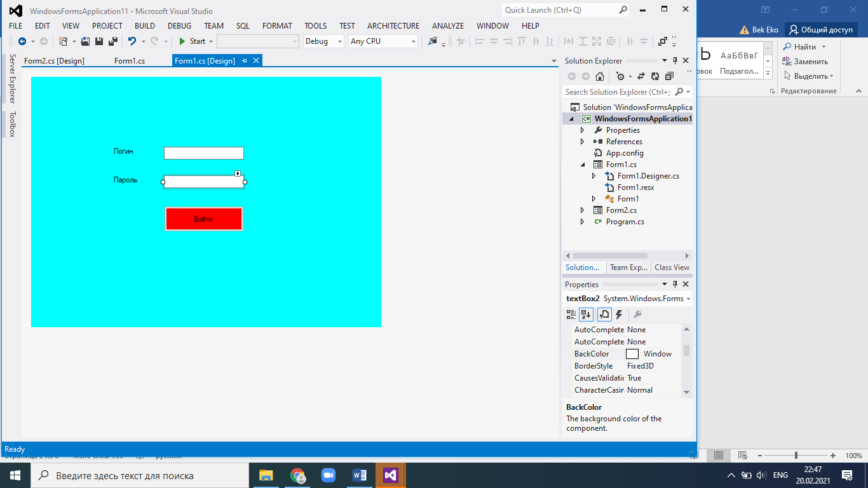
Task: Expand the Form2.cs node
Action: tap(582, 210)
